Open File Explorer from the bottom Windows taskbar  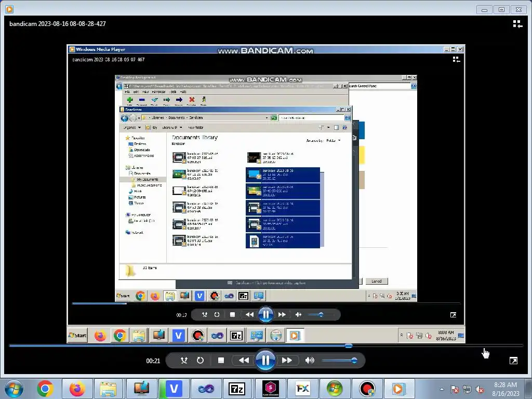tap(108, 389)
